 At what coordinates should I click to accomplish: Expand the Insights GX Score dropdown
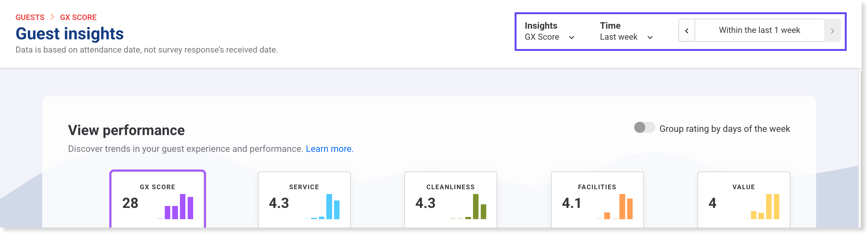point(549,37)
